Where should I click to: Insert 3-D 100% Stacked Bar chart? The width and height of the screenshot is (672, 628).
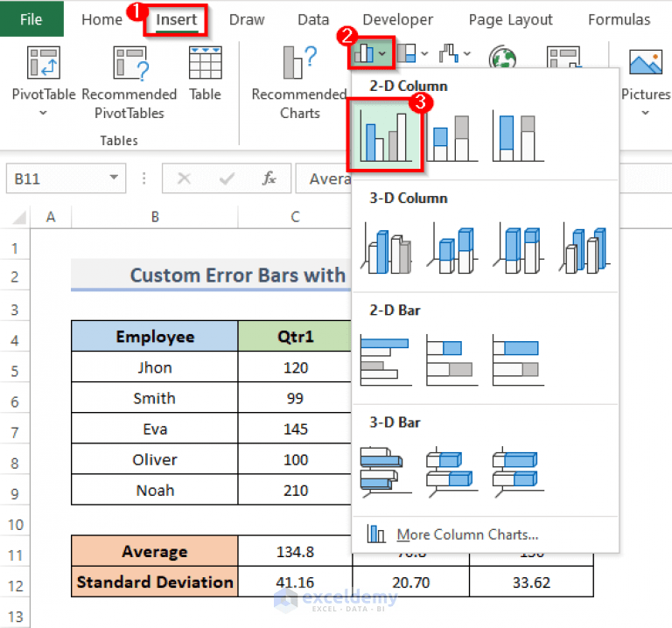click(518, 472)
